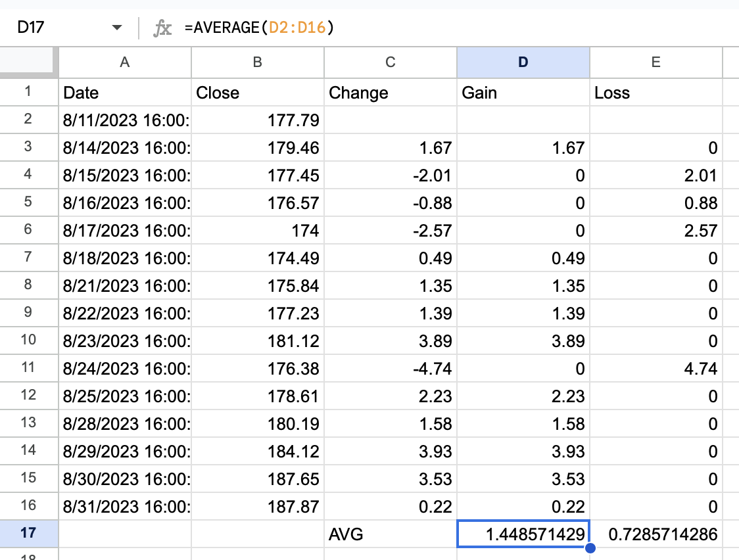The width and height of the screenshot is (739, 560).
Task: Click the Loss header cell
Action: click(x=656, y=92)
